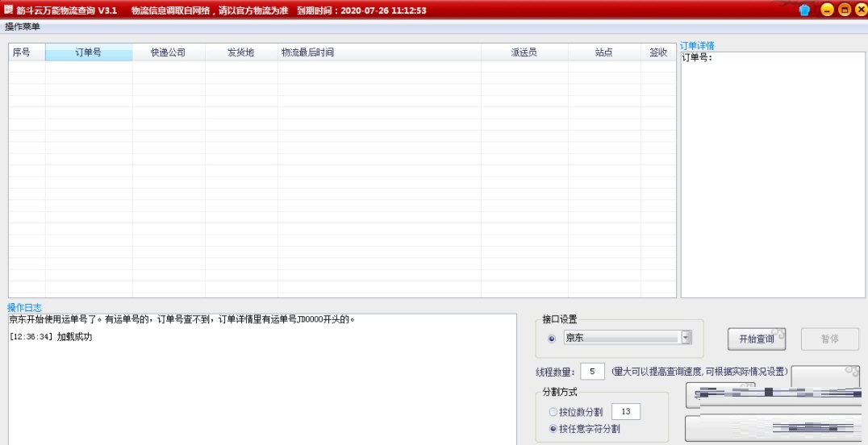Click the 签收 column header
The width and height of the screenshot is (868, 445).
658,52
